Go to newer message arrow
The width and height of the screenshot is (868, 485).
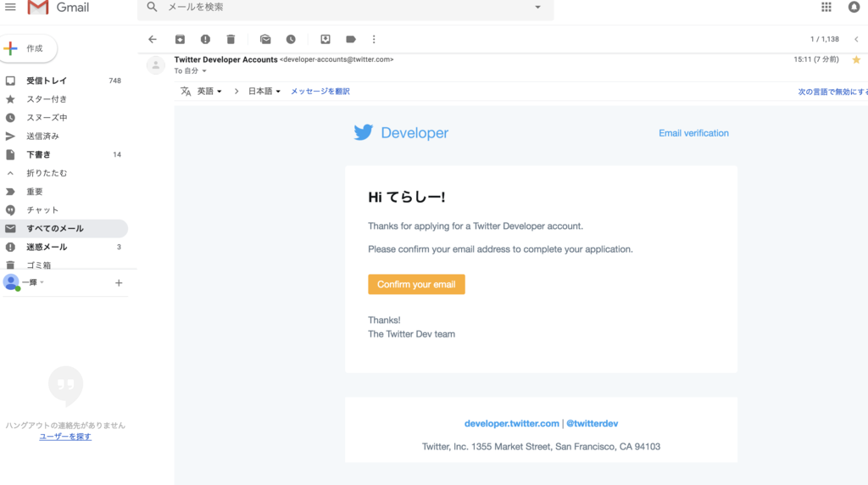click(x=856, y=39)
